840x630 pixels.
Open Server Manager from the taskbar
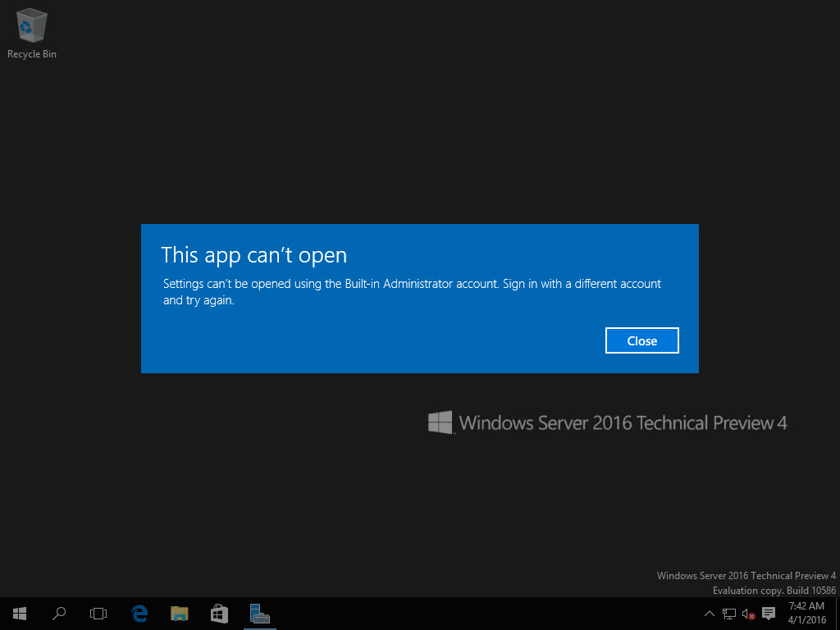coord(258,613)
